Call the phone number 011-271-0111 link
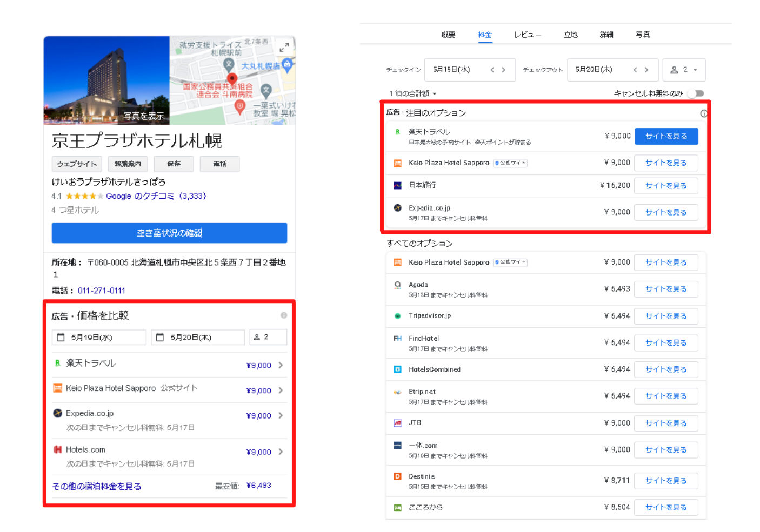 (x=102, y=291)
